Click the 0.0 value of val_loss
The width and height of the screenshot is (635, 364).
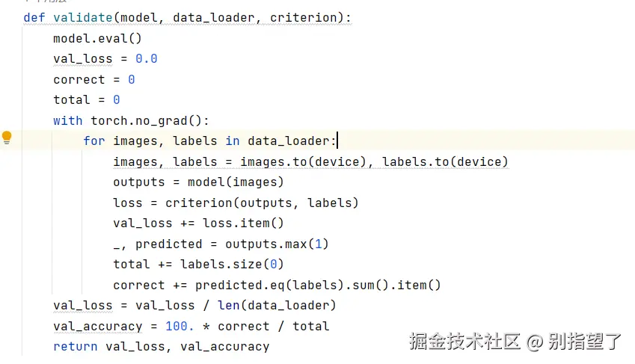[146, 59]
